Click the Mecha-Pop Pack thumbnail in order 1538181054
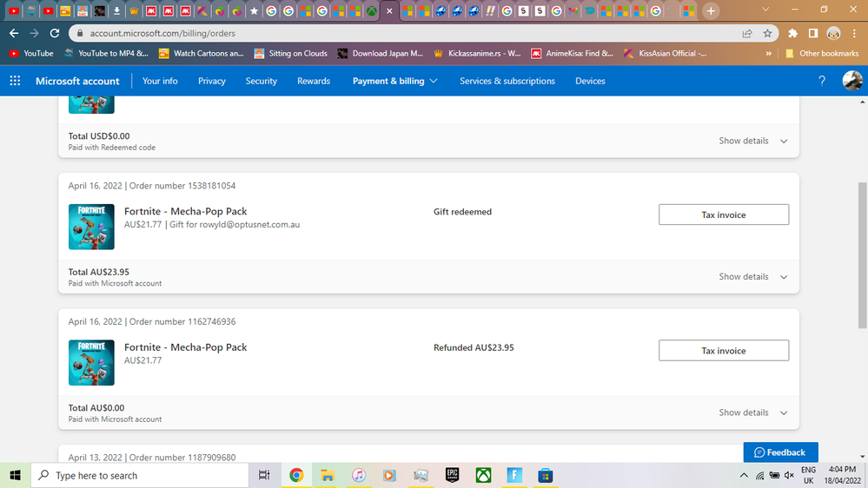The image size is (868, 488). click(x=91, y=227)
